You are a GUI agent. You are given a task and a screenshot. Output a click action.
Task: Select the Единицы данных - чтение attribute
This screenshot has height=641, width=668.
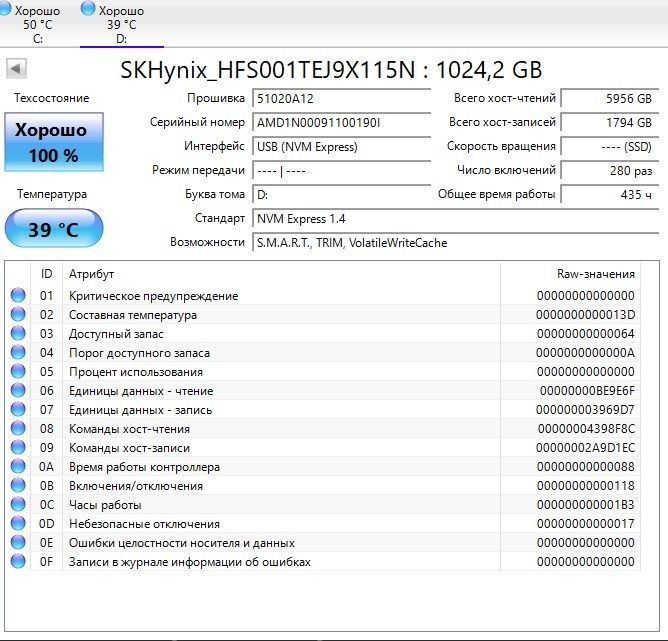click(x=141, y=391)
